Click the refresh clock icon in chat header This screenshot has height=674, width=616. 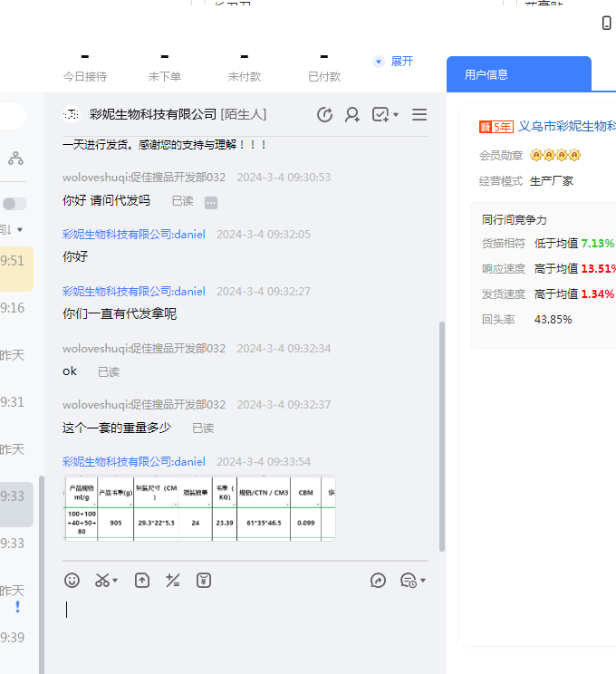324,115
